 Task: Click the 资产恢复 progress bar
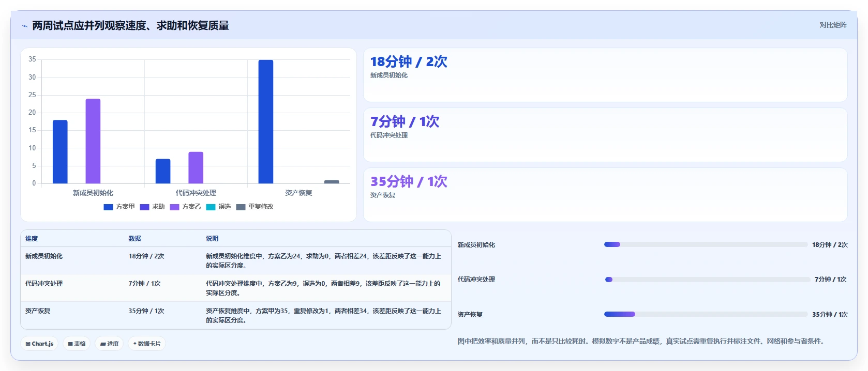coord(706,314)
